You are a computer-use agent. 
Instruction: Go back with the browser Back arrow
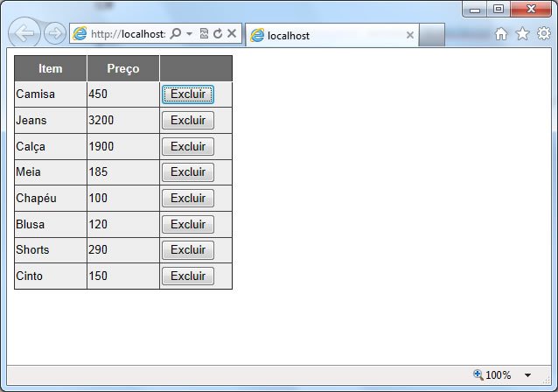tap(24, 32)
